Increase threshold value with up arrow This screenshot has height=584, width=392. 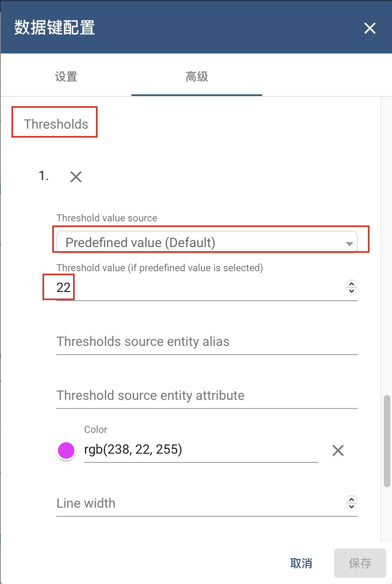pos(352,283)
